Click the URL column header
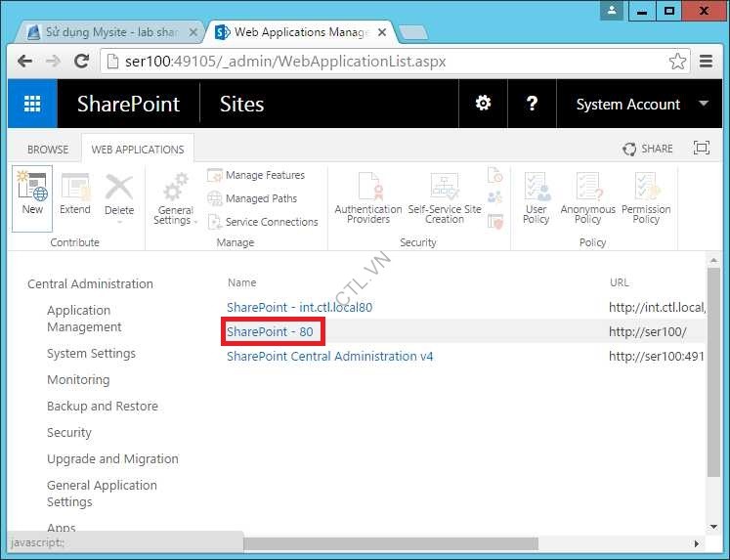The height and width of the screenshot is (560, 730). click(x=620, y=282)
